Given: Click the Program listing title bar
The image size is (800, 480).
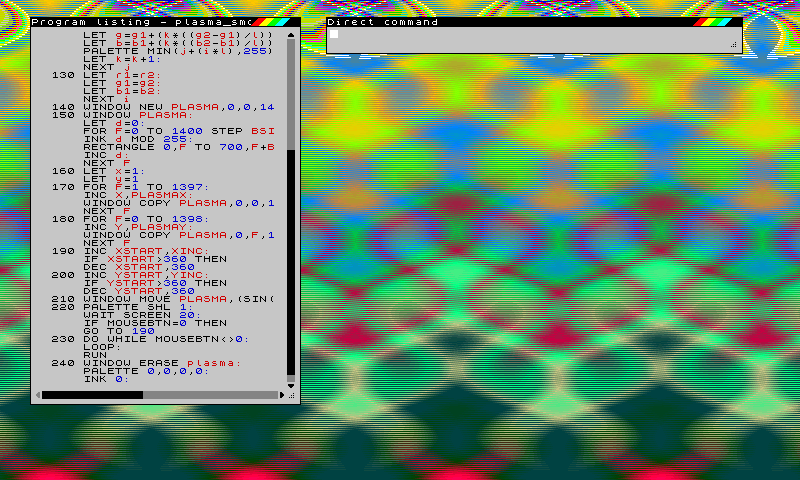Looking at the screenshot, I should (x=140, y=21).
